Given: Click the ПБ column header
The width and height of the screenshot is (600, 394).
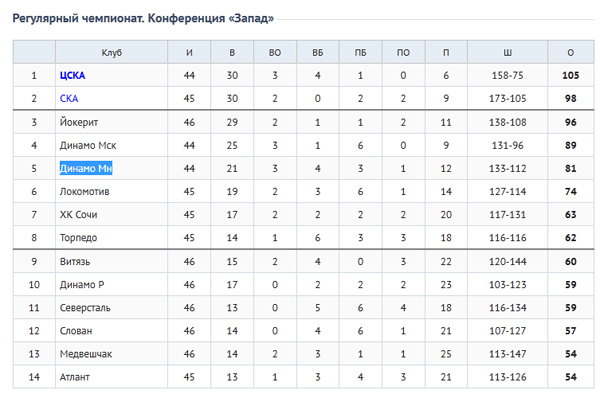Looking at the screenshot, I should tap(360, 52).
